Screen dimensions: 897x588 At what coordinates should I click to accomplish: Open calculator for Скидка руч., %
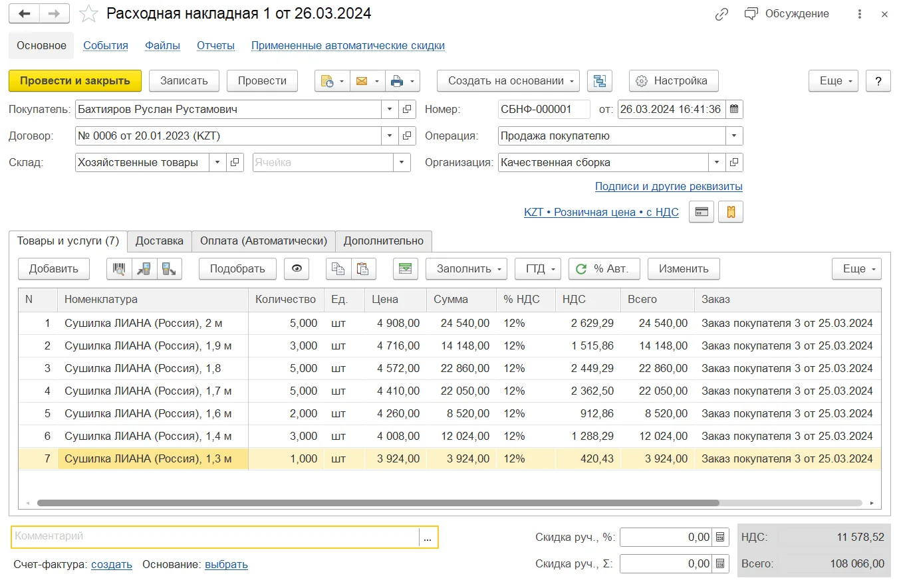point(720,538)
